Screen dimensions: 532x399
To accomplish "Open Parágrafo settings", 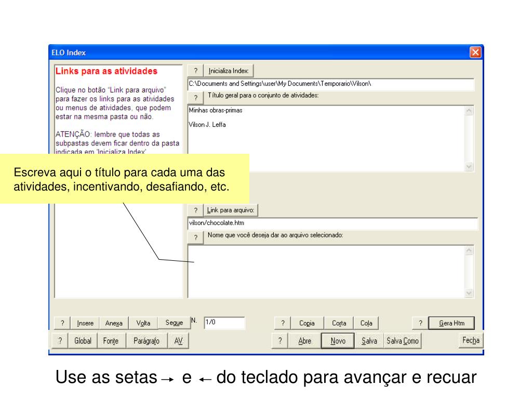I will point(147,341).
